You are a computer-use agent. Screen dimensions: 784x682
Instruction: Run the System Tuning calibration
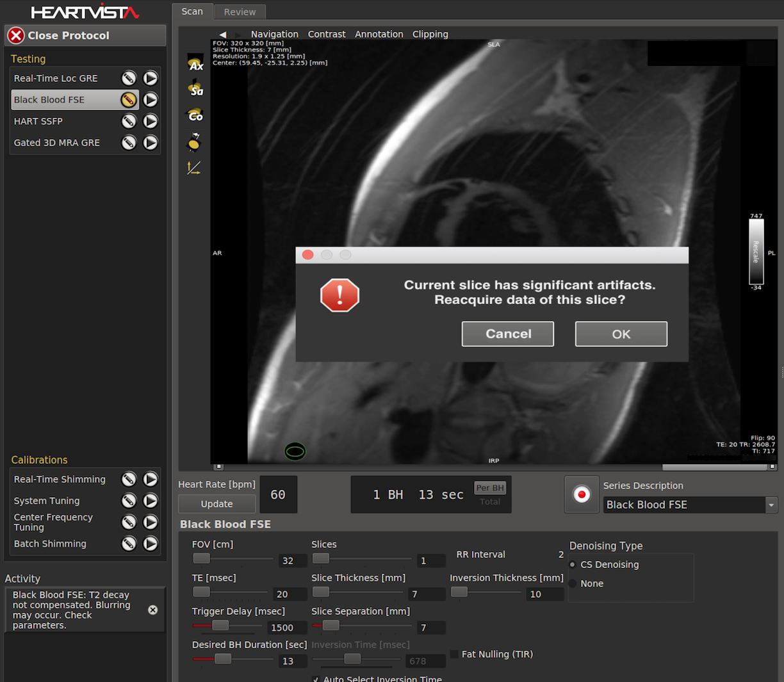(x=151, y=501)
